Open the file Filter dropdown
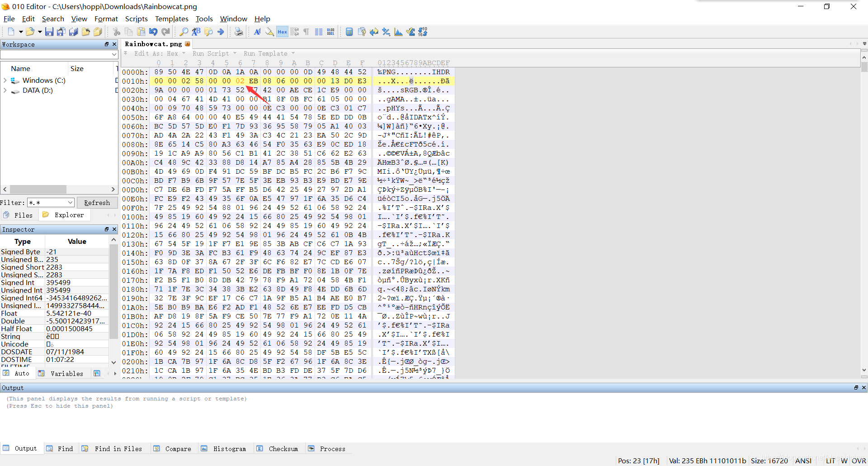The height and width of the screenshot is (466, 868). [x=51, y=203]
